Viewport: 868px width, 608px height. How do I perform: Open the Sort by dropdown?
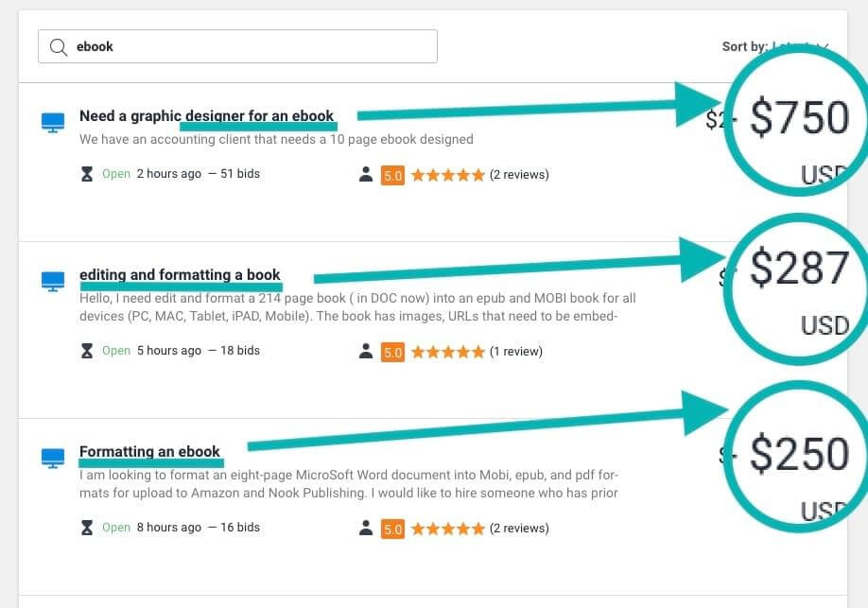click(x=775, y=46)
